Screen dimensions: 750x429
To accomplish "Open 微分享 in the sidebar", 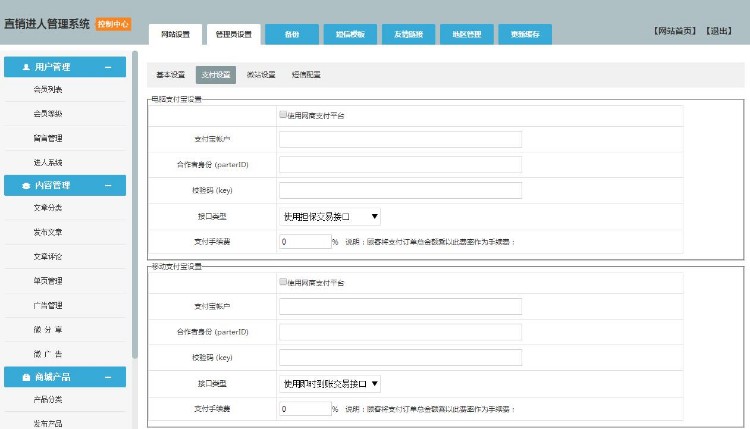I will click(x=48, y=330).
